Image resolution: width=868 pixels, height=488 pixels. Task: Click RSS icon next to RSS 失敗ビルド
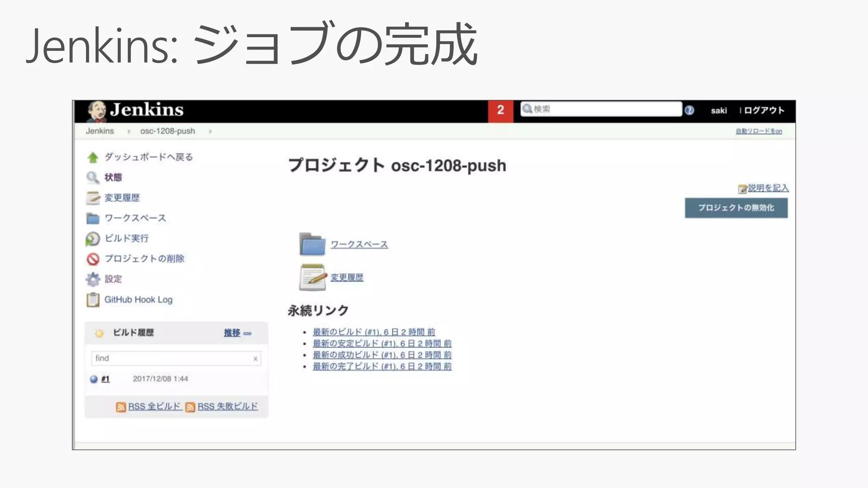(x=190, y=407)
